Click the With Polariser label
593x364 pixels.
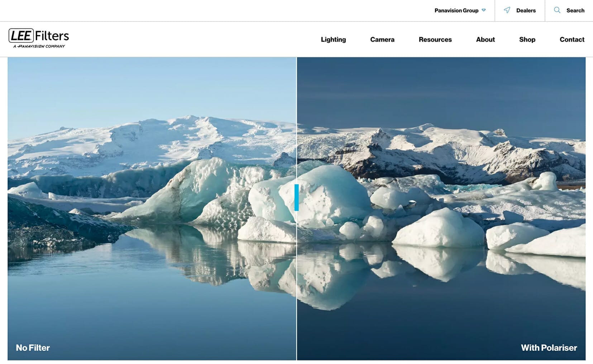pos(549,348)
